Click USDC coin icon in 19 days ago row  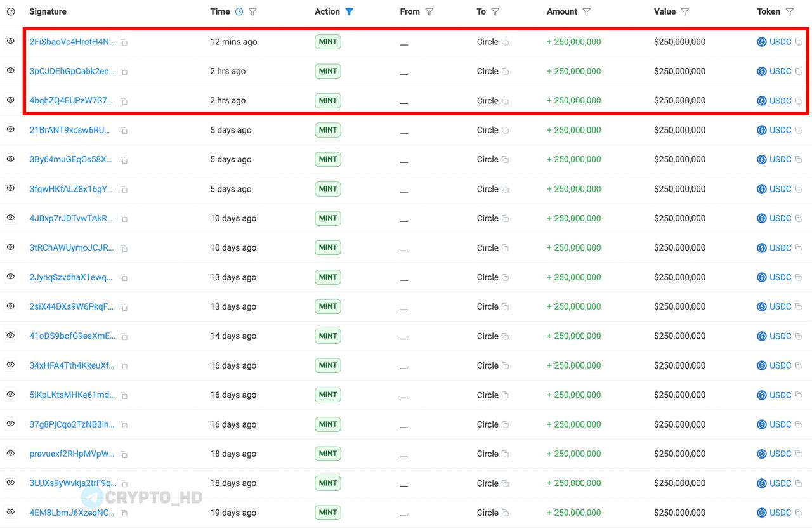[x=762, y=513]
